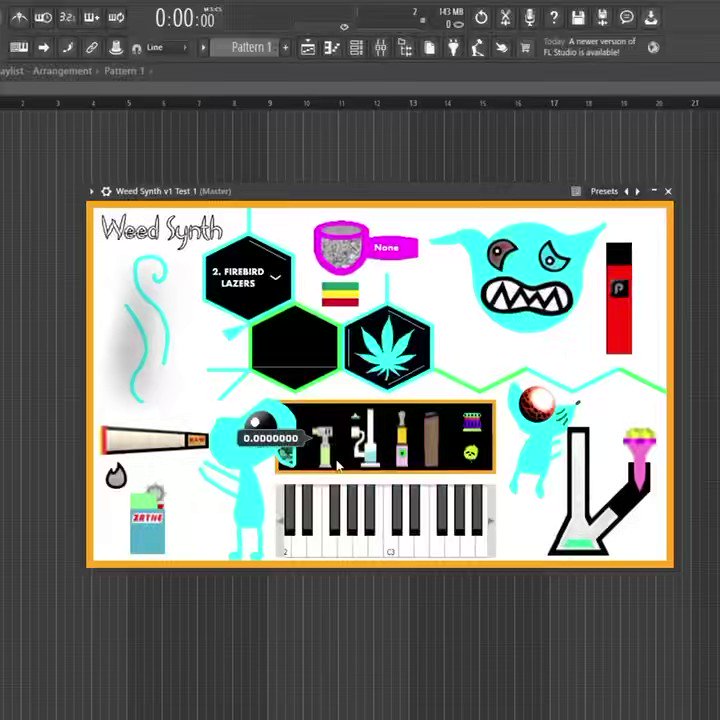Open the Browser tree icon
Image resolution: width=720 pixels, height=720 pixels.
(x=405, y=47)
